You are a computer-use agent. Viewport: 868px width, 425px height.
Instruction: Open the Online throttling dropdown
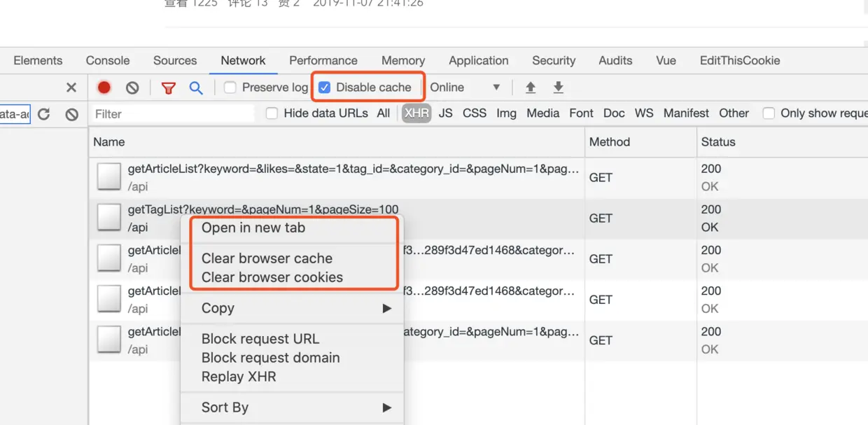pos(465,88)
